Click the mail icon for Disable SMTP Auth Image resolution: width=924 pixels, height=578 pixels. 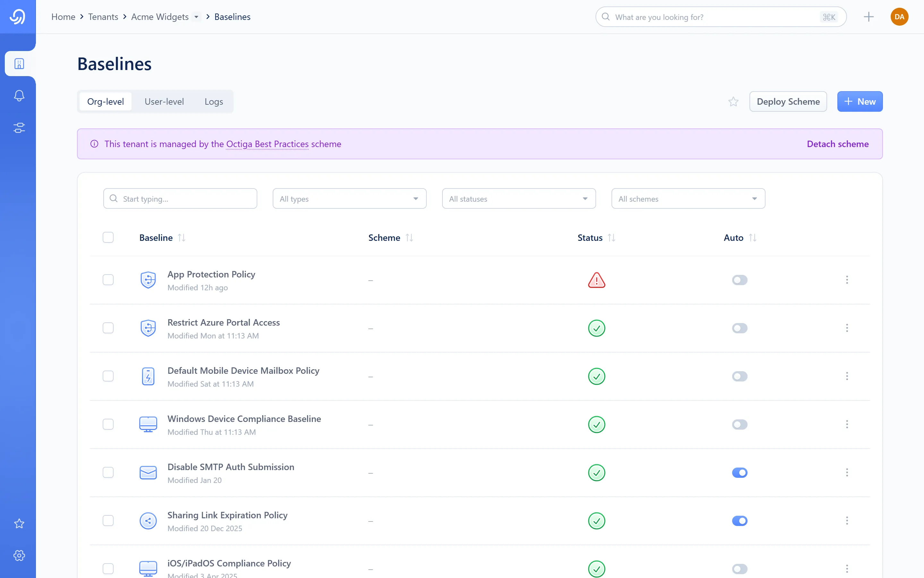click(x=148, y=472)
